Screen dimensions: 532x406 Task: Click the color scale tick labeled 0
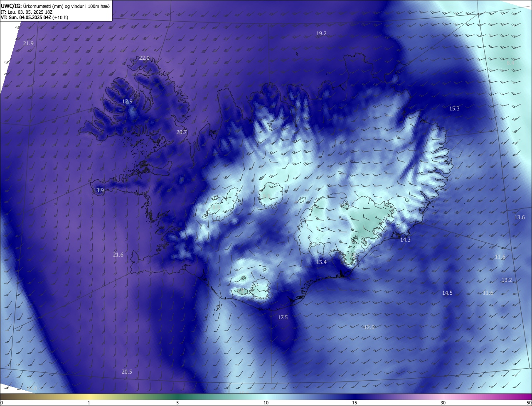tap(1, 403)
